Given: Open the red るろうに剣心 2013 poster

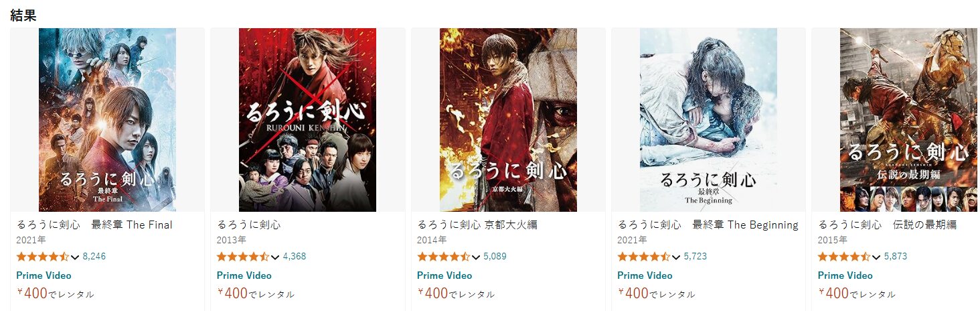Looking at the screenshot, I should click(307, 120).
